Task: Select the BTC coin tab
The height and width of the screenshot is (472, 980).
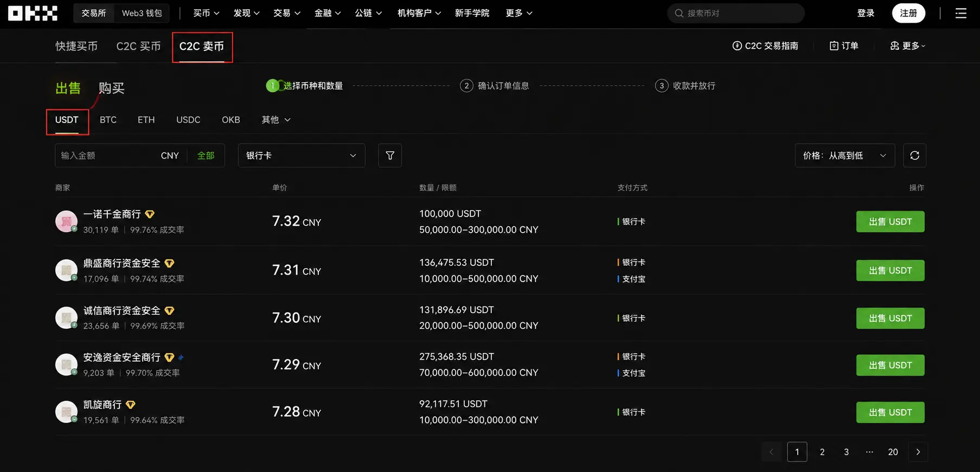Action: [108, 120]
